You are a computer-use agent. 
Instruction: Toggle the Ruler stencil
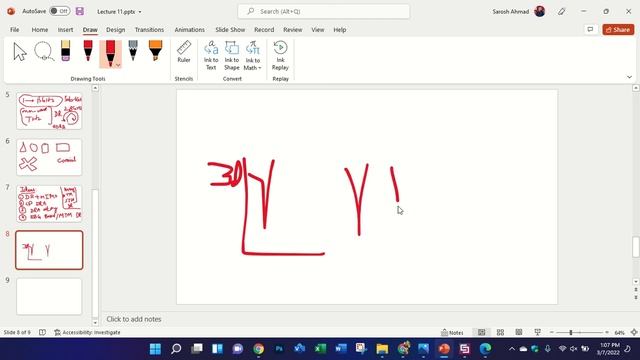(x=184, y=52)
